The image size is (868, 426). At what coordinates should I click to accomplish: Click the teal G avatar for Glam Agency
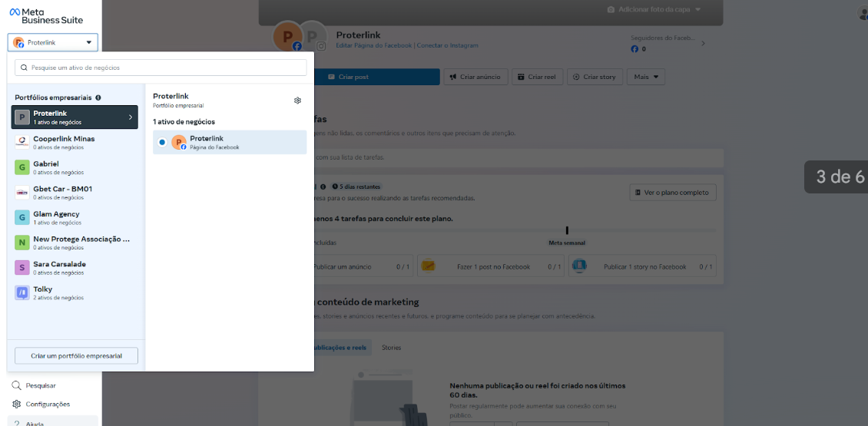tap(22, 217)
